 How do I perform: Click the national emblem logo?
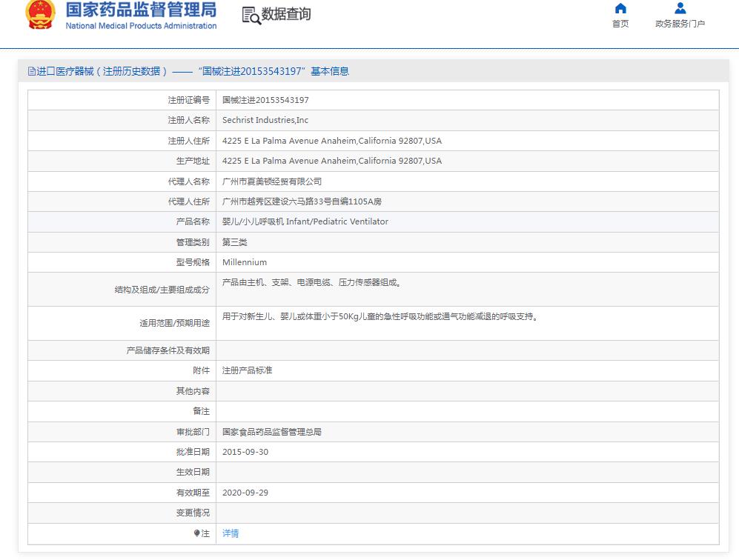click(40, 14)
